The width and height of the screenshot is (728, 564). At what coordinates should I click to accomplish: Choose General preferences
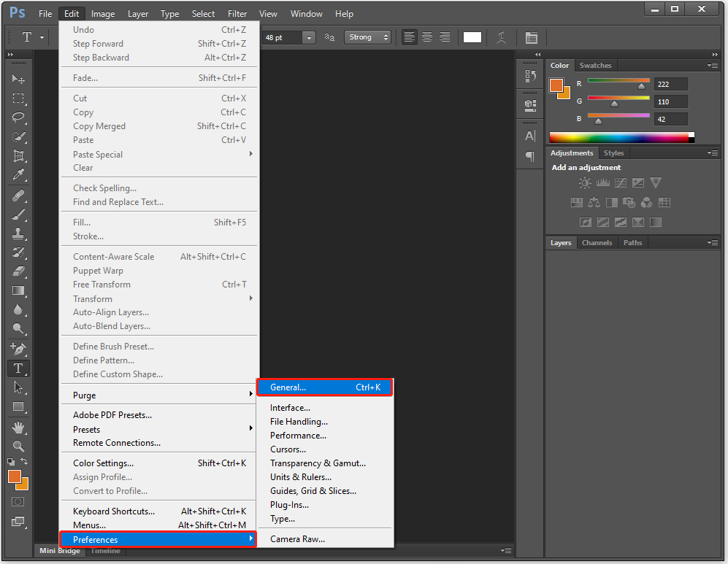tap(325, 387)
